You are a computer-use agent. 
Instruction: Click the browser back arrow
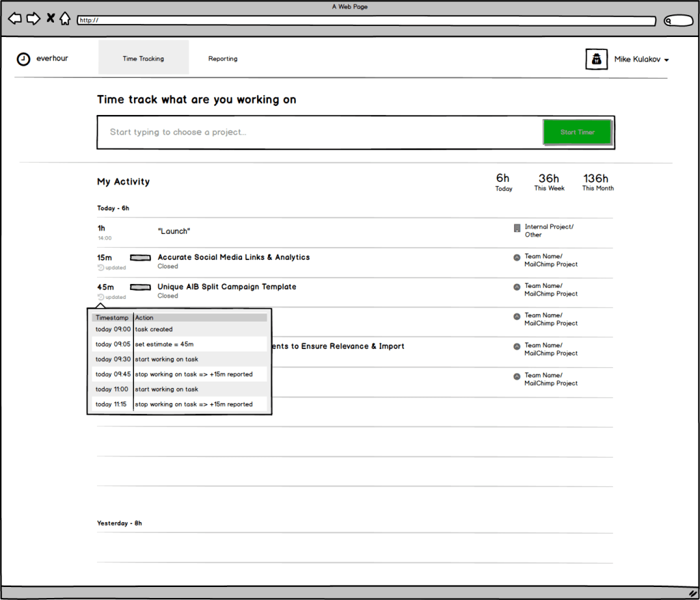[x=14, y=18]
